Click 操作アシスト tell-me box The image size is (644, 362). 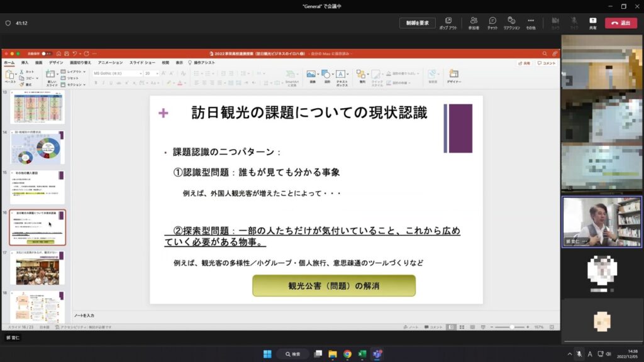(x=201, y=63)
